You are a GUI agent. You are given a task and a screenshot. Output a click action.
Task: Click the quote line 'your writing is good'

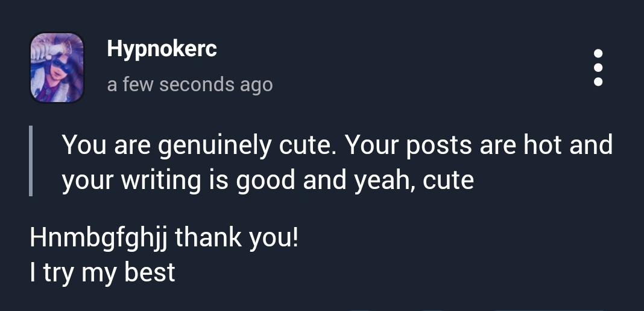(x=268, y=180)
